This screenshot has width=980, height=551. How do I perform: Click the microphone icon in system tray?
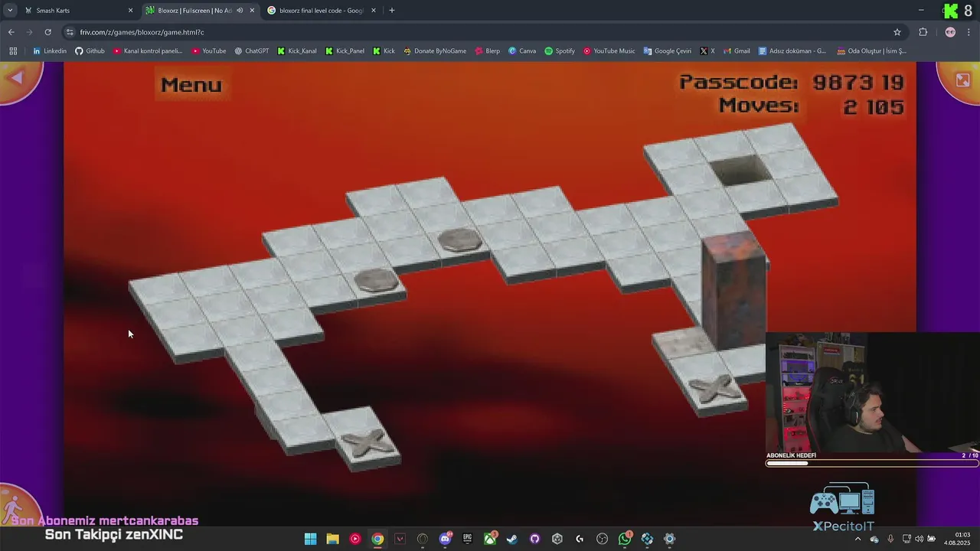pos(890,539)
